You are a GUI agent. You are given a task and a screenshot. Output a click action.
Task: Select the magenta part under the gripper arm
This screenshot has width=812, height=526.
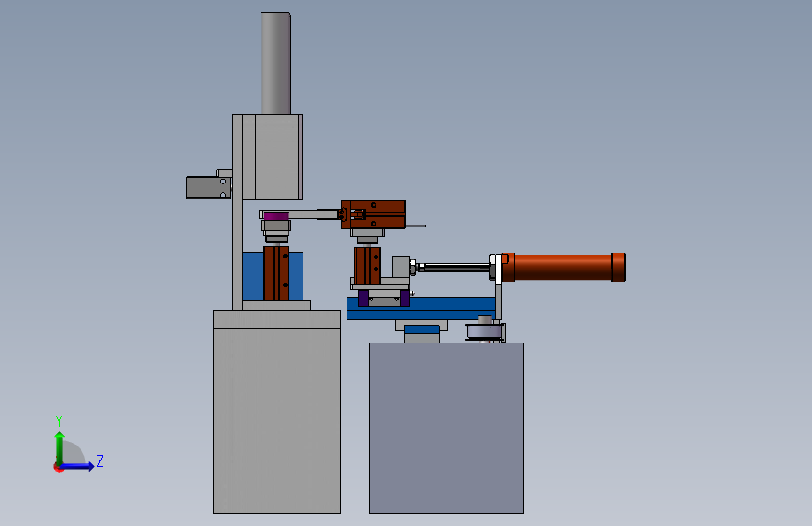pos(276,216)
